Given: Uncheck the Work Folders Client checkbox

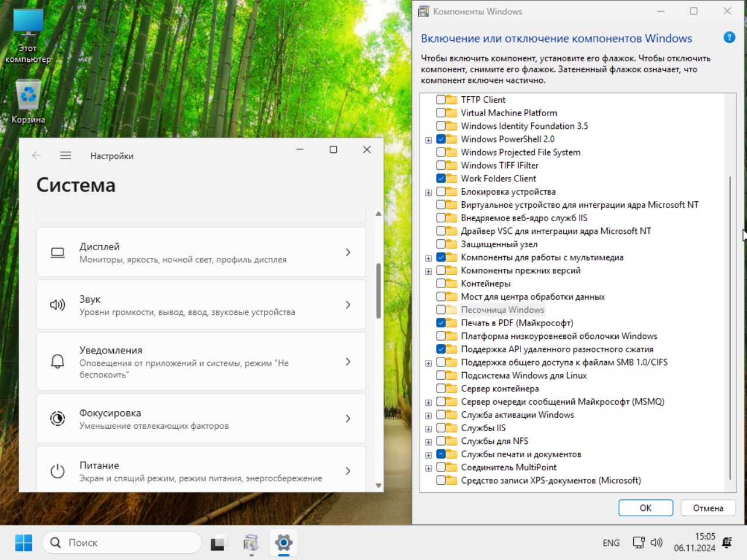Looking at the screenshot, I should pyautogui.click(x=441, y=178).
